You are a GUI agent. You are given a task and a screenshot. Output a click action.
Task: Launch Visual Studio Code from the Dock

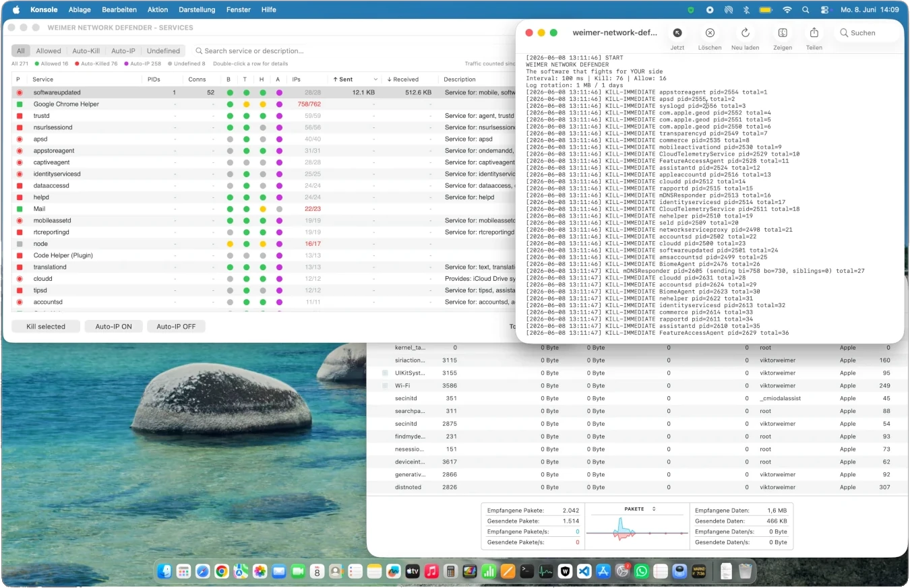click(584, 571)
